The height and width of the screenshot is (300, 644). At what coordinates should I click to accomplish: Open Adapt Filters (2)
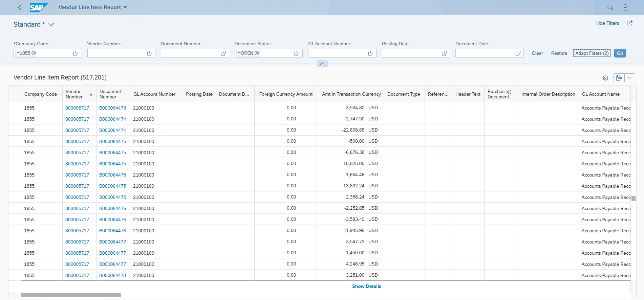click(592, 53)
